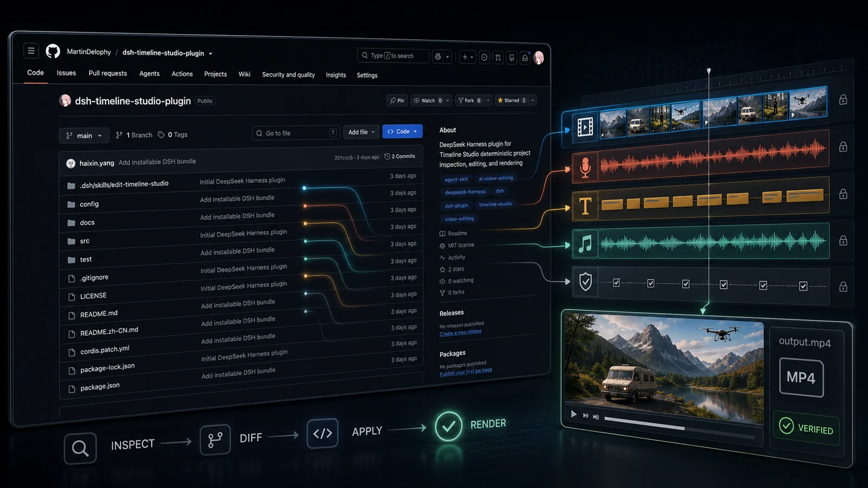
Task: Open the issues icon in header
Action: [484, 57]
